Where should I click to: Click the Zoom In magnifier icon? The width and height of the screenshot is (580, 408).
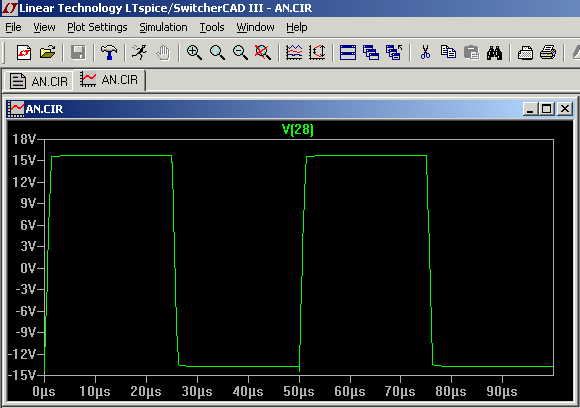point(194,53)
